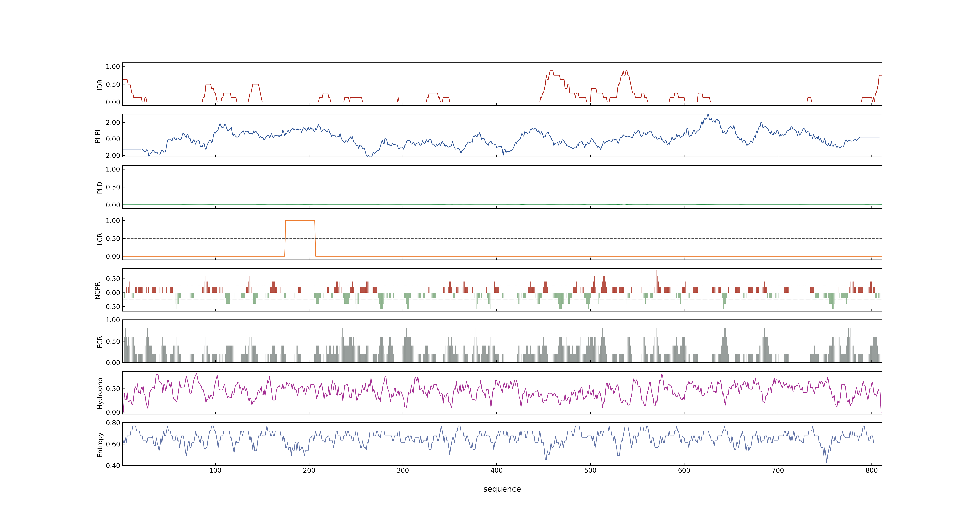Click the x-axis tick label 400
Screen dimensions: 980x523
click(496, 470)
